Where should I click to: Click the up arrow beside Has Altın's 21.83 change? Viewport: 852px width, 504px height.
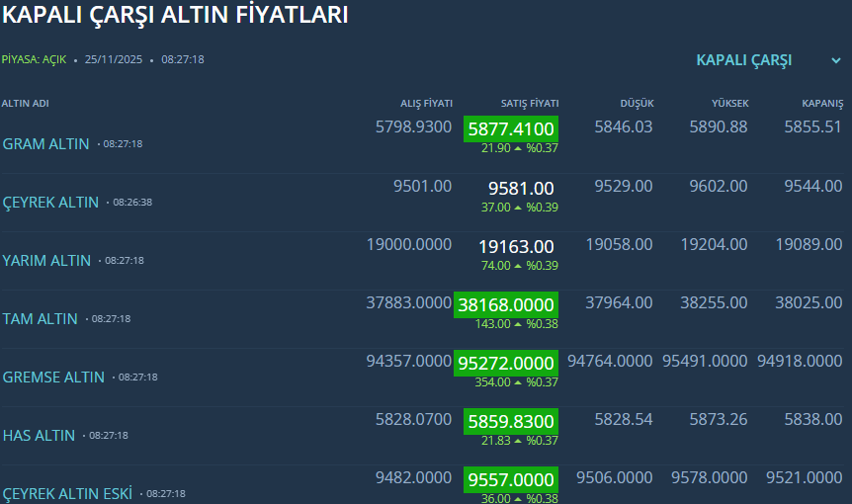click(518, 441)
